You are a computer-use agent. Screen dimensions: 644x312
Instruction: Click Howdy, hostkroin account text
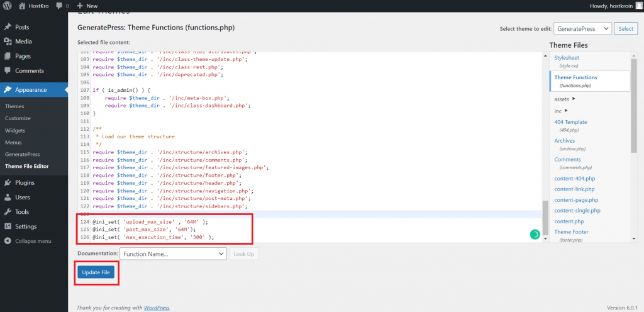(610, 6)
